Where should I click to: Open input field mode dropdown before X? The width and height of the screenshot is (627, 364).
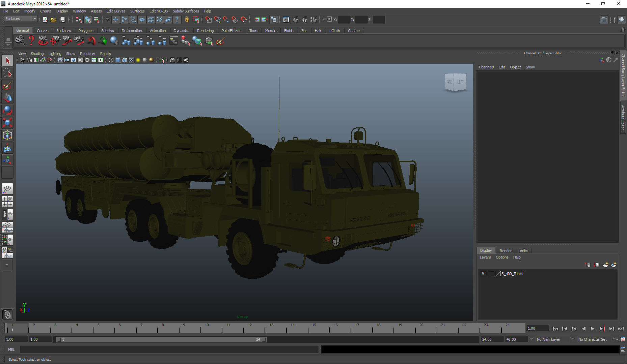pos(324,20)
